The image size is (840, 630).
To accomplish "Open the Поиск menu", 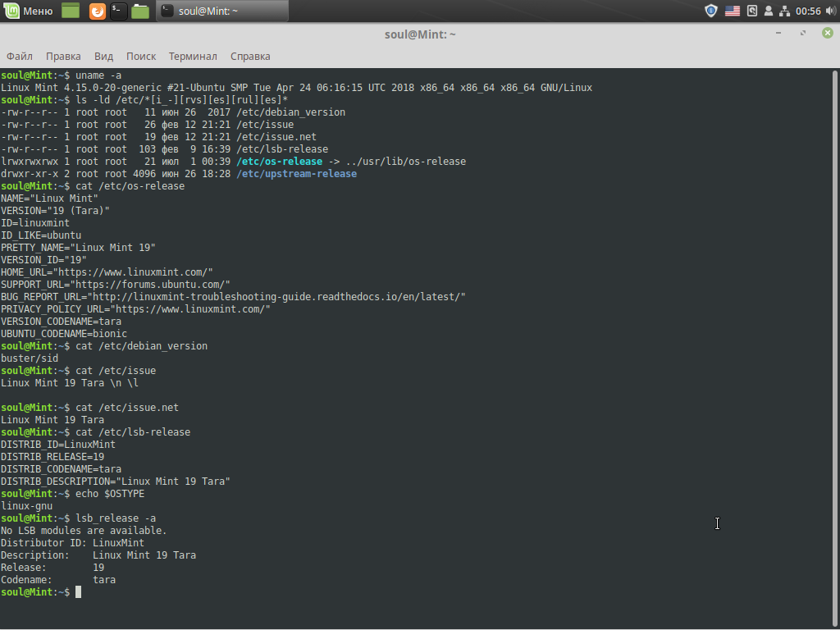I will click(141, 57).
